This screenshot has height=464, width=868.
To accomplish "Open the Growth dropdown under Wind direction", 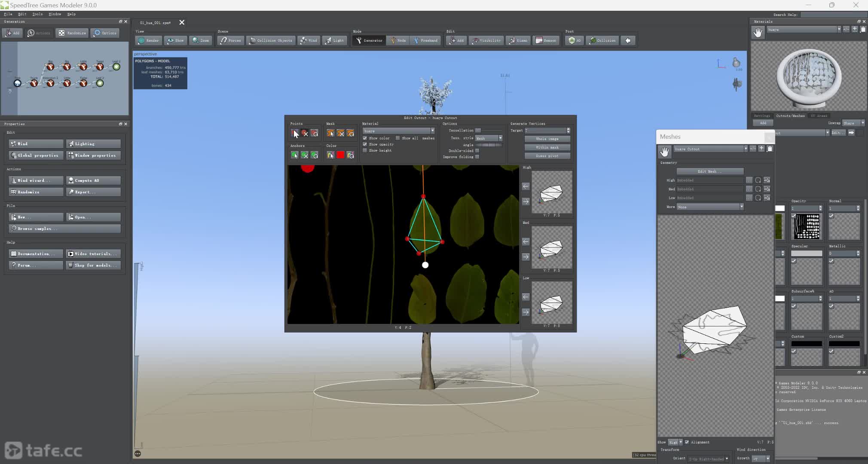I will pyautogui.click(x=761, y=458).
